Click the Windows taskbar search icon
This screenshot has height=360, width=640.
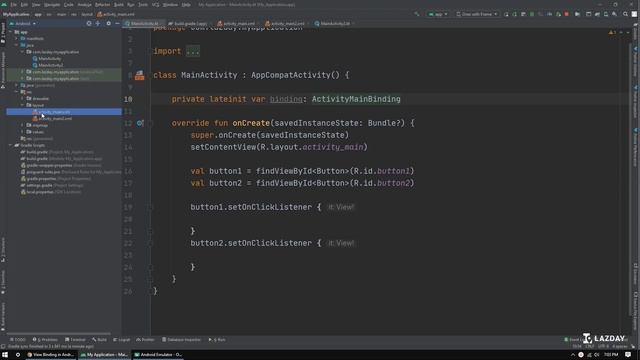click(x=18, y=355)
